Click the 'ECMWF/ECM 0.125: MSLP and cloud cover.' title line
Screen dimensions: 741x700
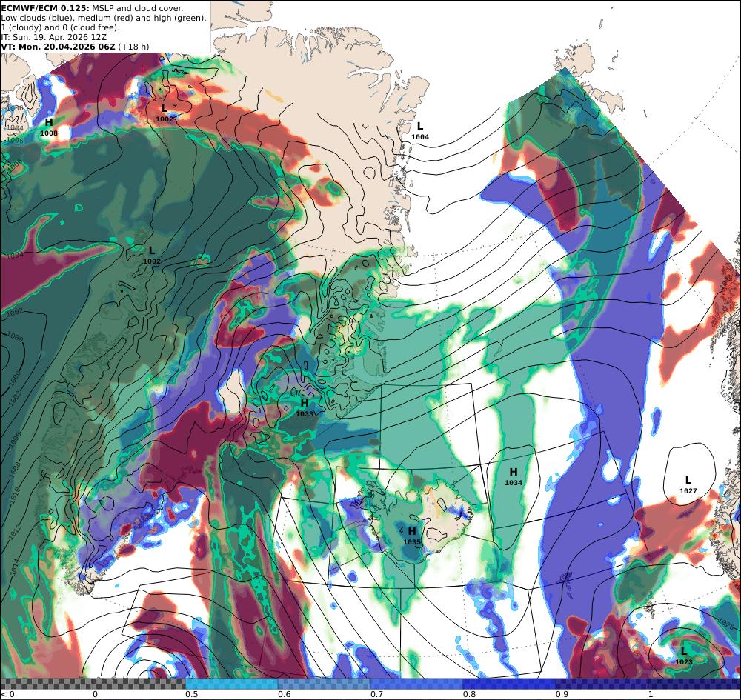pos(92,8)
